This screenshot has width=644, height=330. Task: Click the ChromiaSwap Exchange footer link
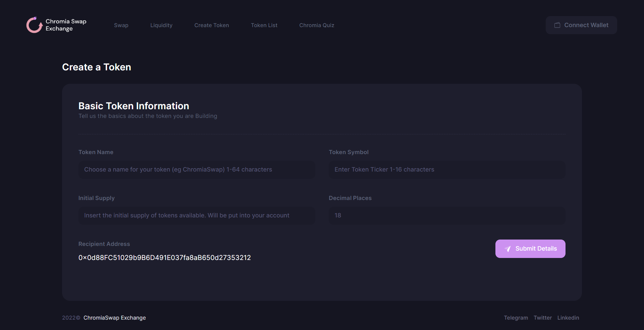coord(114,318)
